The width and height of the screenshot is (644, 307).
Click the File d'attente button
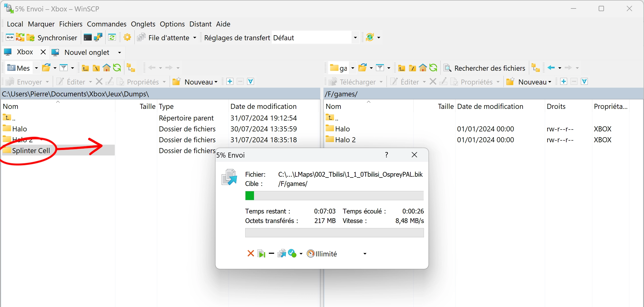pyautogui.click(x=163, y=38)
